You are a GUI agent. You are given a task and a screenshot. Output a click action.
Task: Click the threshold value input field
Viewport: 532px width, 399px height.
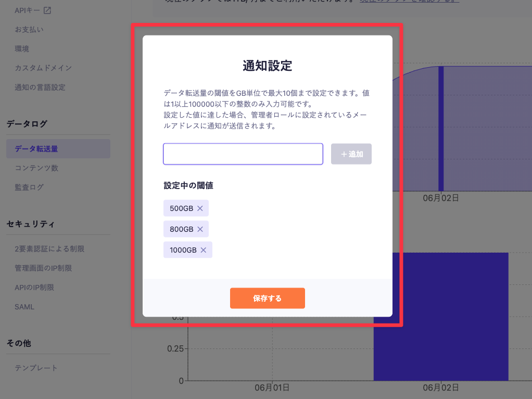coord(243,154)
